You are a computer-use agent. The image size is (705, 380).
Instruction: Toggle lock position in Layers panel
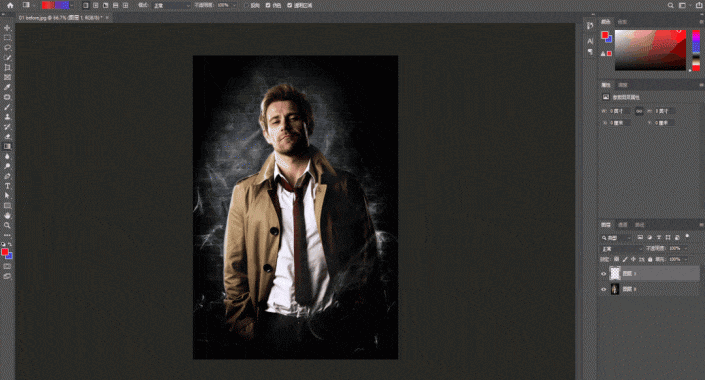point(633,259)
